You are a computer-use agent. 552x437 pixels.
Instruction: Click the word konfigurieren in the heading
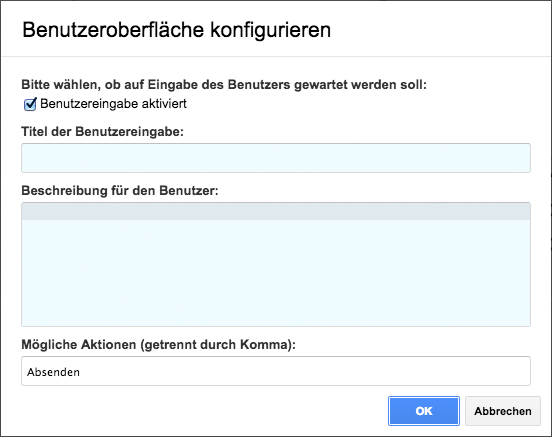tap(271, 30)
